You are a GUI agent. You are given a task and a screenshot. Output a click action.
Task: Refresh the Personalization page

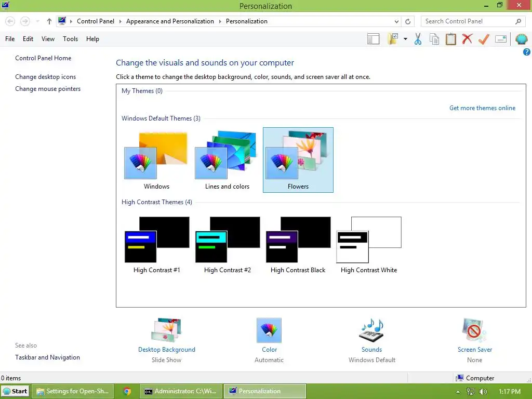click(408, 21)
